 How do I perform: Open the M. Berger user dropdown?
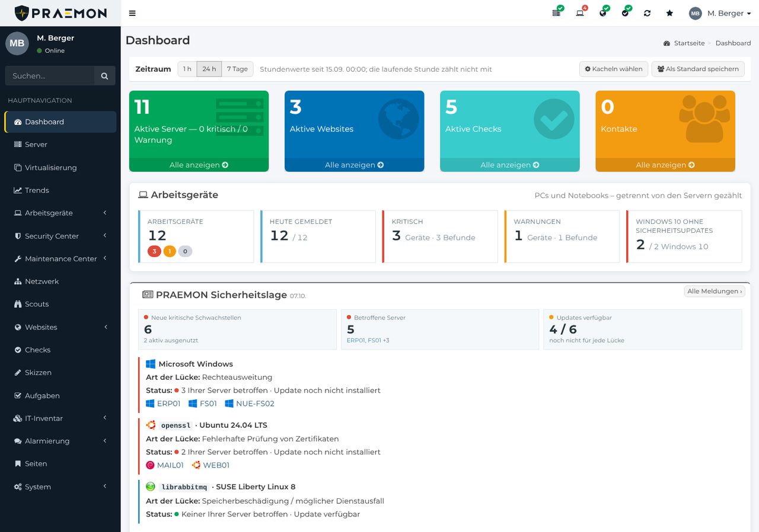coord(720,13)
